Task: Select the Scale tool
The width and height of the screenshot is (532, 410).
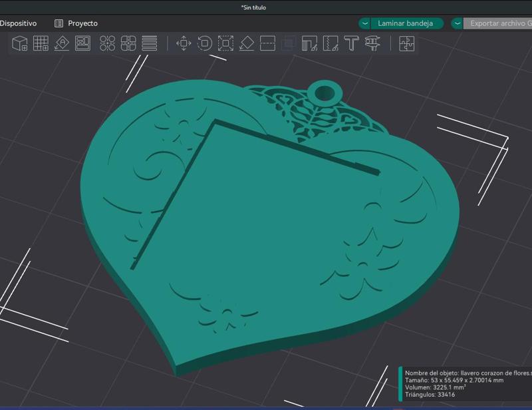Action: tap(225, 43)
